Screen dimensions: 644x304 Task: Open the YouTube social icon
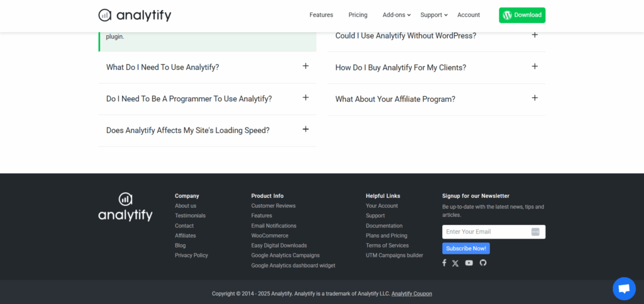[x=469, y=263]
